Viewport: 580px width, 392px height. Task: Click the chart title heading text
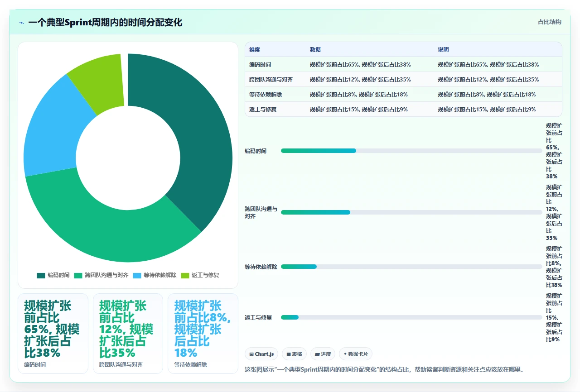click(x=105, y=22)
